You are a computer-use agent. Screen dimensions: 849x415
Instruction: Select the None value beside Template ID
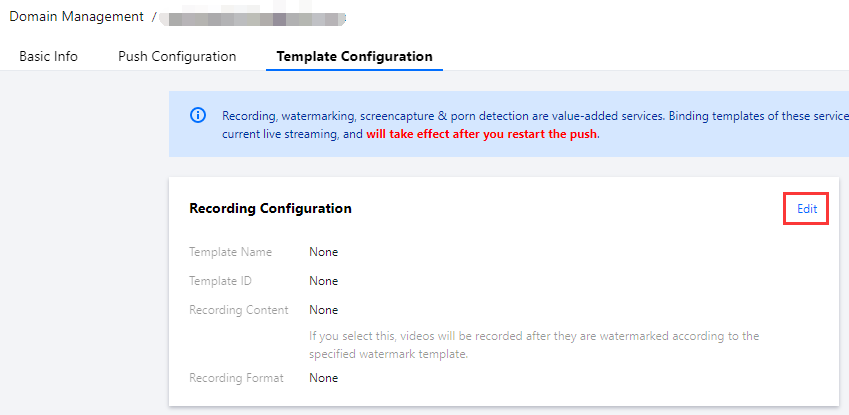click(x=323, y=281)
